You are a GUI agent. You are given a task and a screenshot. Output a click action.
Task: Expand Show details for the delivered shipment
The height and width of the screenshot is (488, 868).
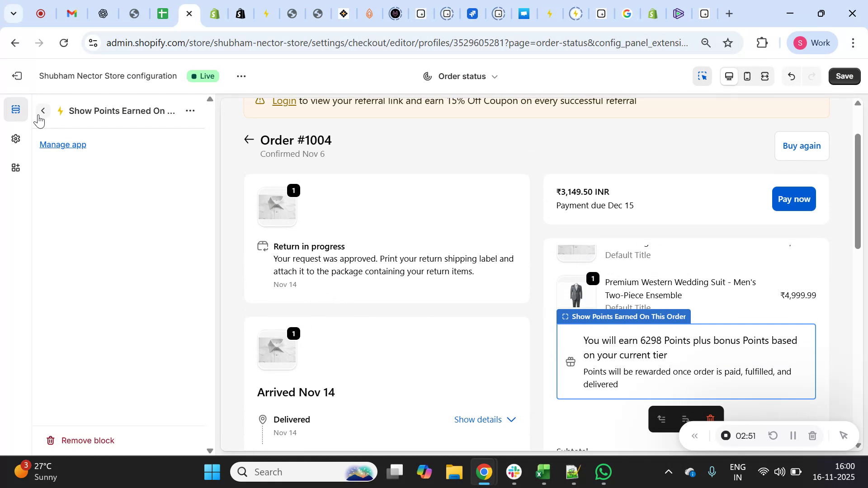[x=484, y=419]
